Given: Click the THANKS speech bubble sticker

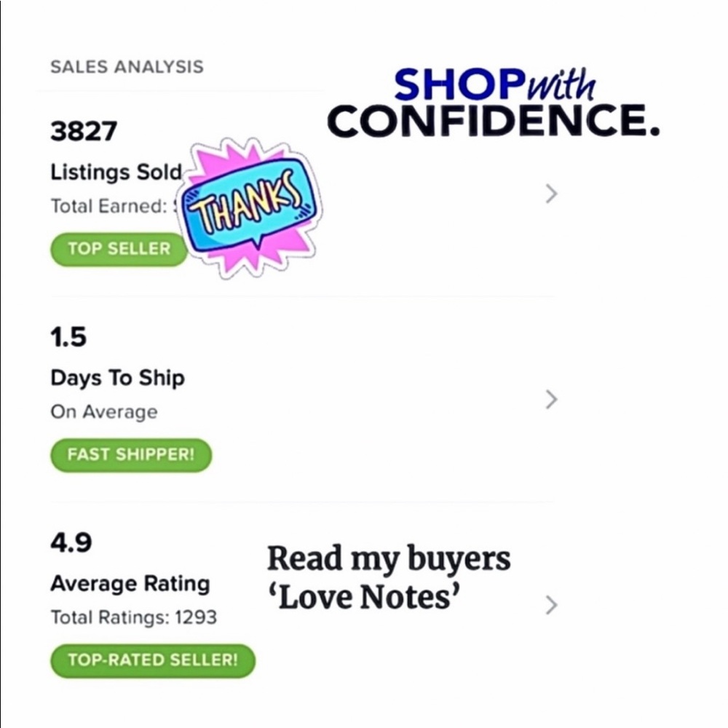Looking at the screenshot, I should coord(250,208).
